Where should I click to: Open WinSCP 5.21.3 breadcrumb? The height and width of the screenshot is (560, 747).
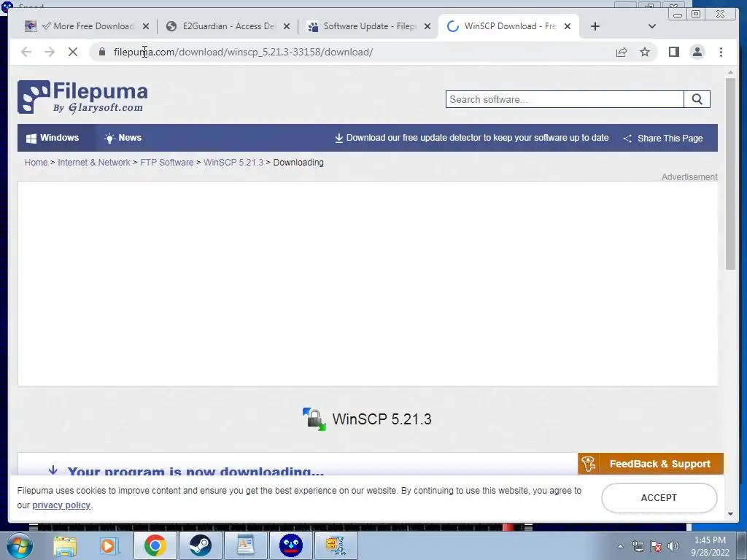[233, 163]
